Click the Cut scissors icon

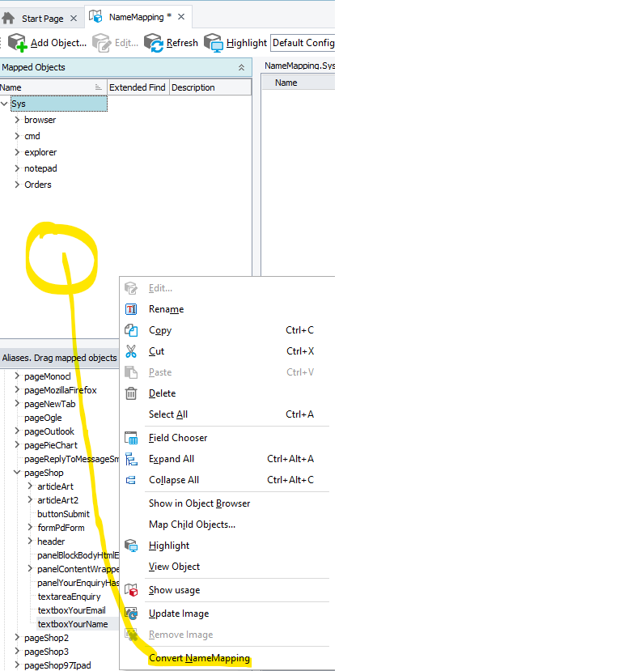click(131, 351)
